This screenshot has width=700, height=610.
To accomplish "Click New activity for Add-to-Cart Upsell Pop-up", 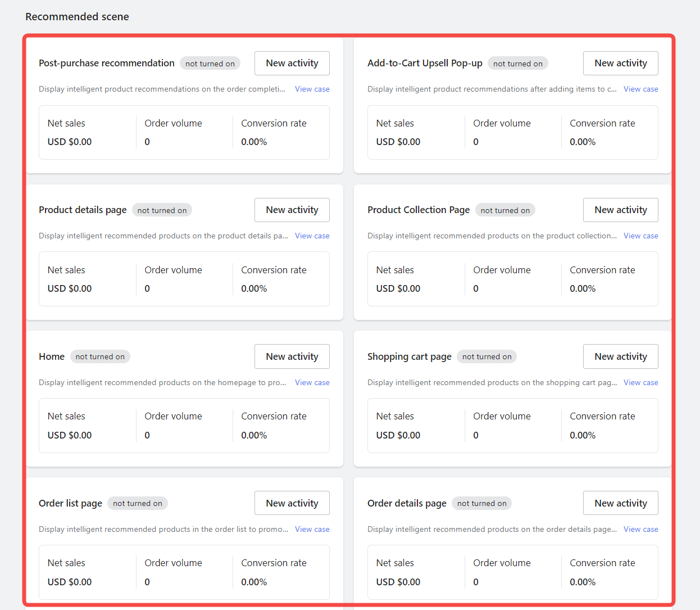I will click(x=620, y=63).
